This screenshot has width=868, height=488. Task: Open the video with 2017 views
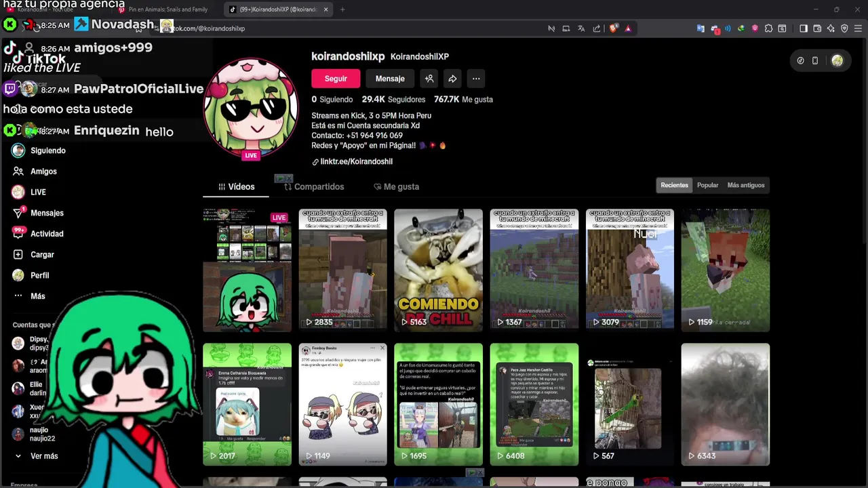[247, 404]
